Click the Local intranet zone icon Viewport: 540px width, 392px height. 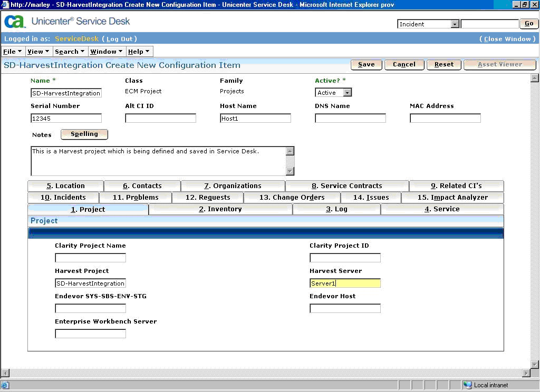(467, 385)
